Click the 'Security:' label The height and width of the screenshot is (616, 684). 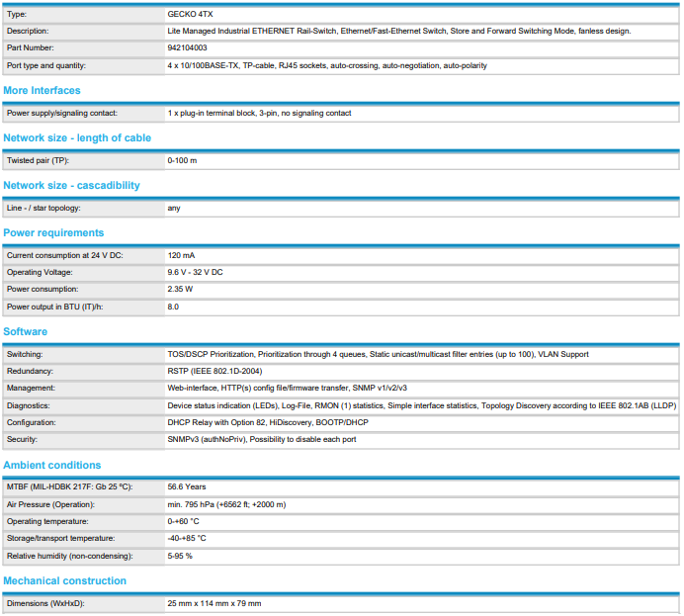point(22,439)
